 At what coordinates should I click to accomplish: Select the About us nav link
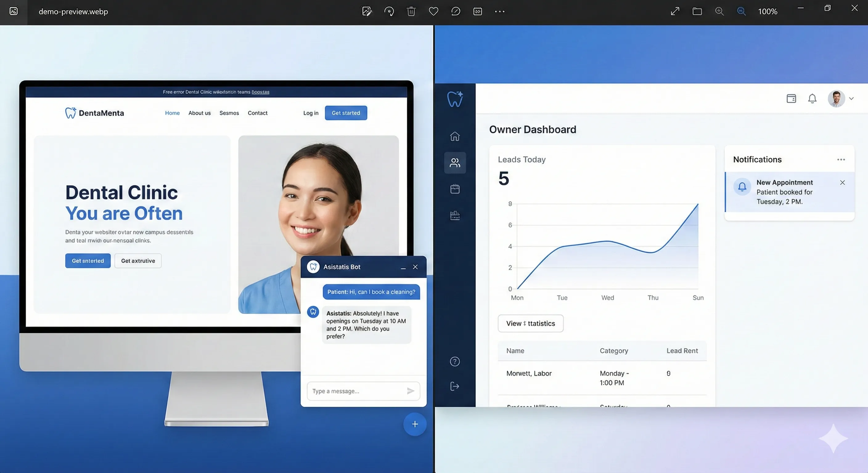tap(199, 113)
